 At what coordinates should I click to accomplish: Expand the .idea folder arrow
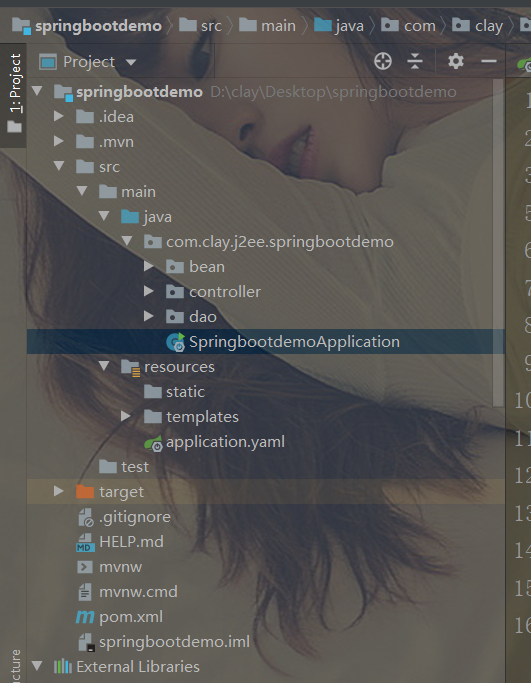pyautogui.click(x=59, y=116)
